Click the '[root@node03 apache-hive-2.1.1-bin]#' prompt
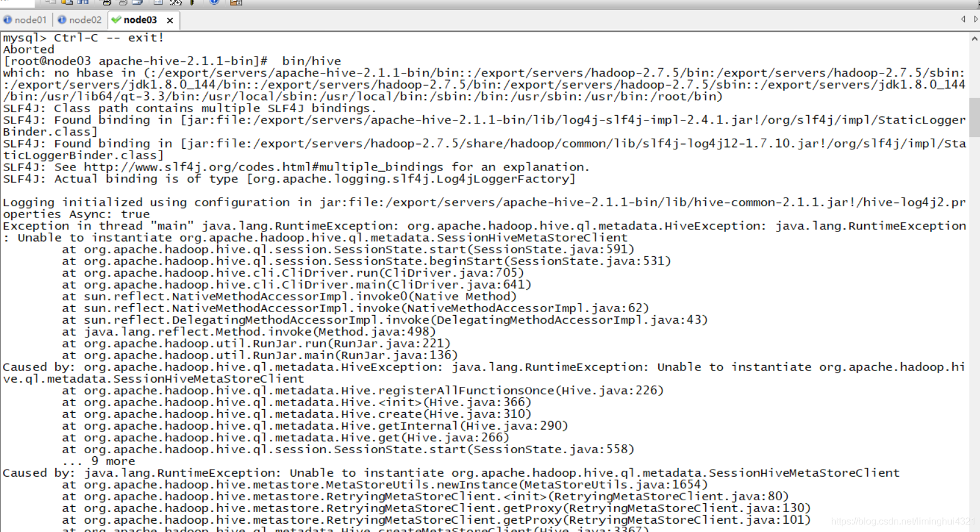This screenshot has width=980, height=532. [135, 61]
